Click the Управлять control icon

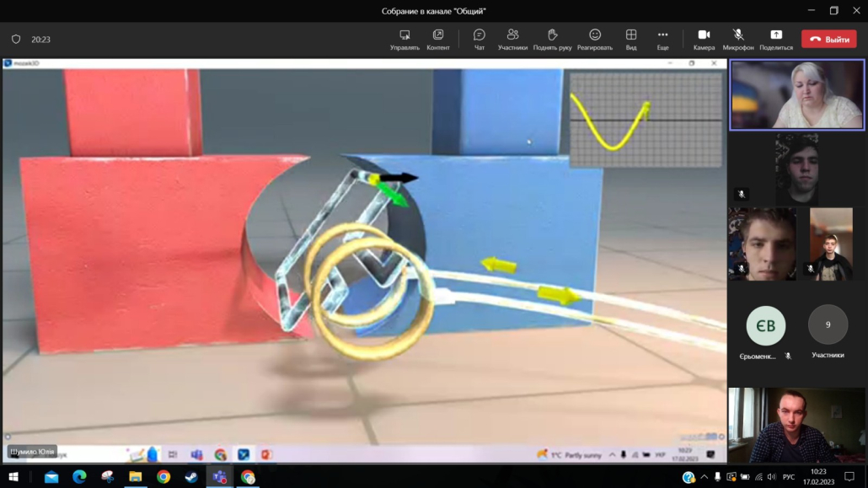(405, 39)
